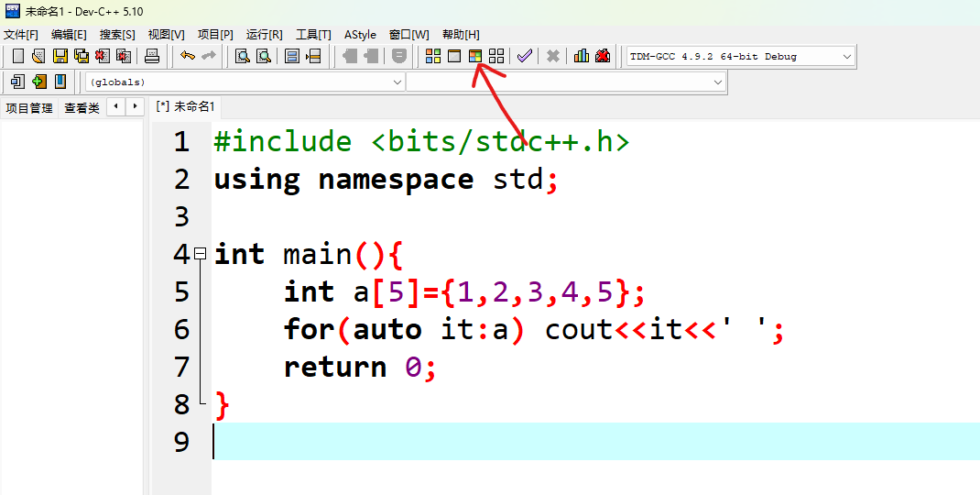The image size is (980, 495).
Task: Collapse the main function code fold
Action: [x=201, y=254]
